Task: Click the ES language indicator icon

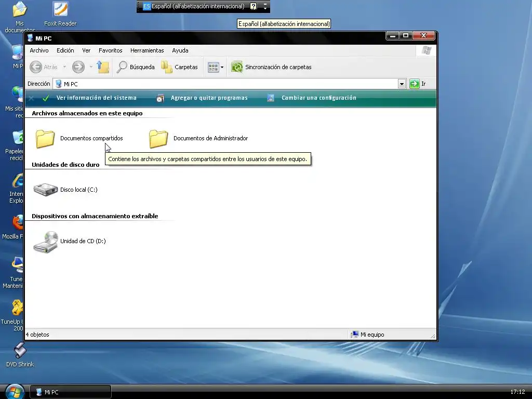Action: click(x=147, y=6)
